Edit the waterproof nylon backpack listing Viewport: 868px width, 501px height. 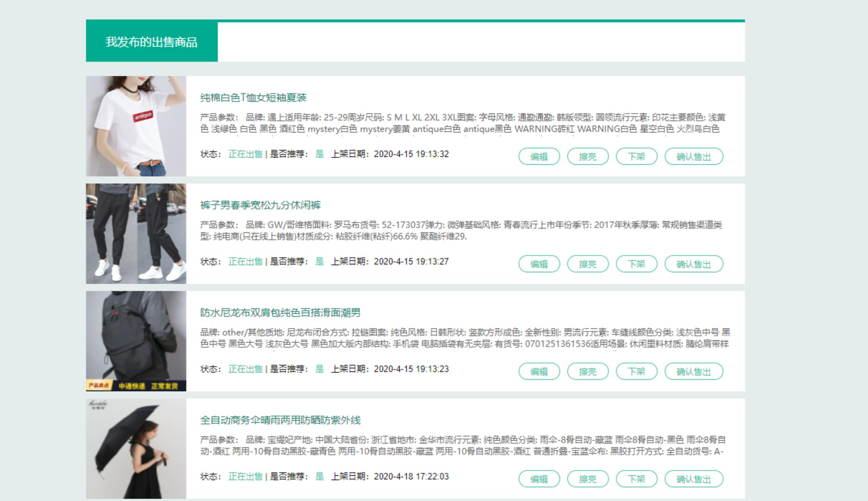click(540, 371)
